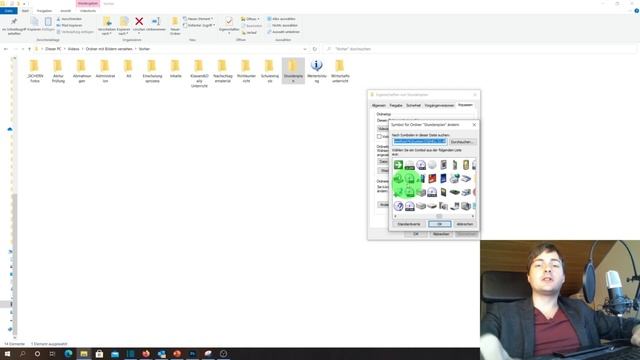
Task: Click the up-one-level arrow near address bar
Action: coord(29,49)
